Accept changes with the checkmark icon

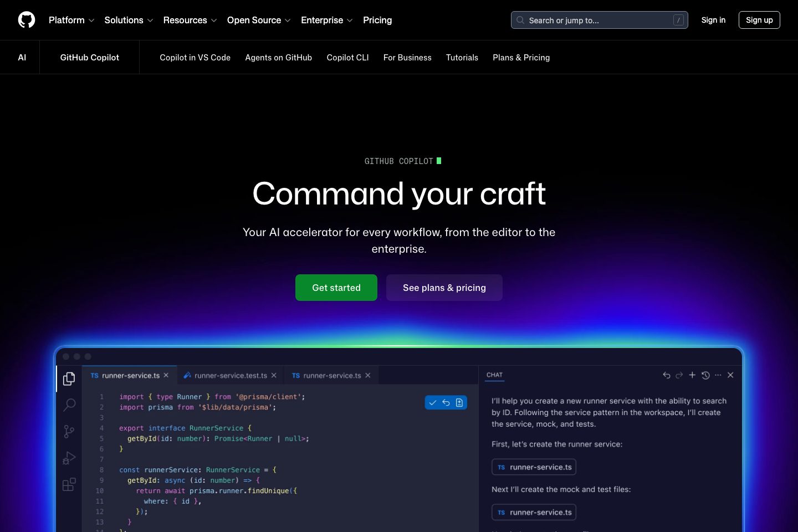point(433,403)
